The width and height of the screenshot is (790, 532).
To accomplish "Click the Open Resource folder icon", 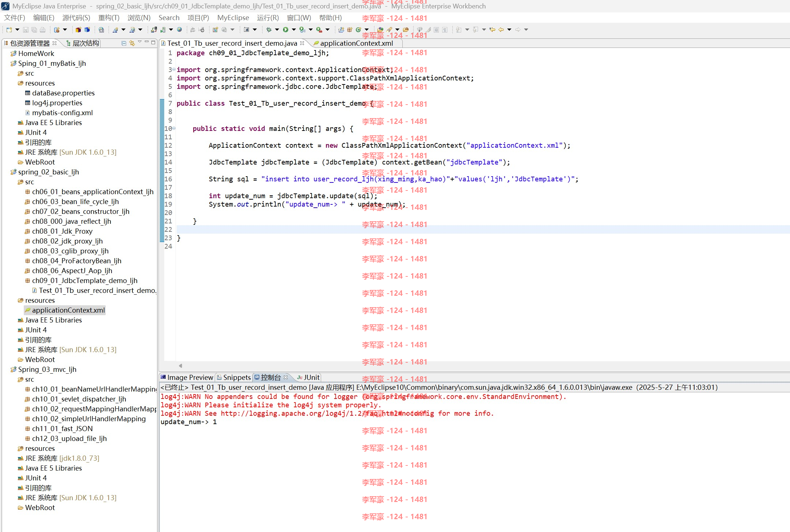I will pos(406,30).
